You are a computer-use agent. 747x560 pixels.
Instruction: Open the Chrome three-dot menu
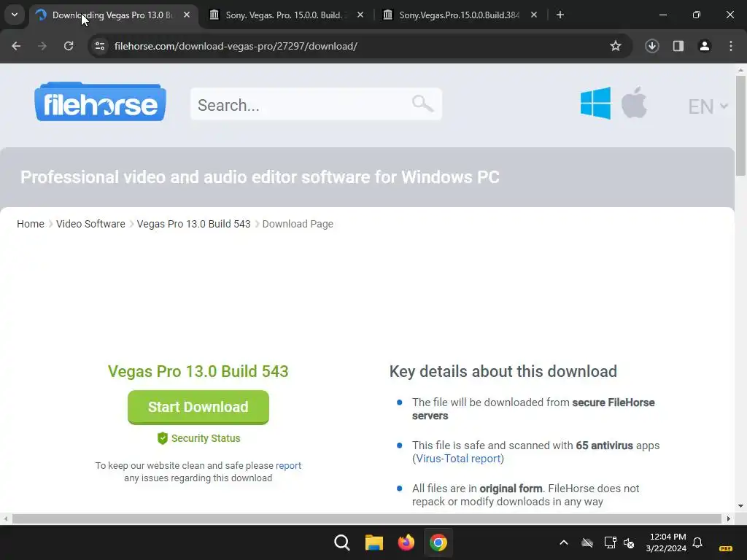click(731, 46)
